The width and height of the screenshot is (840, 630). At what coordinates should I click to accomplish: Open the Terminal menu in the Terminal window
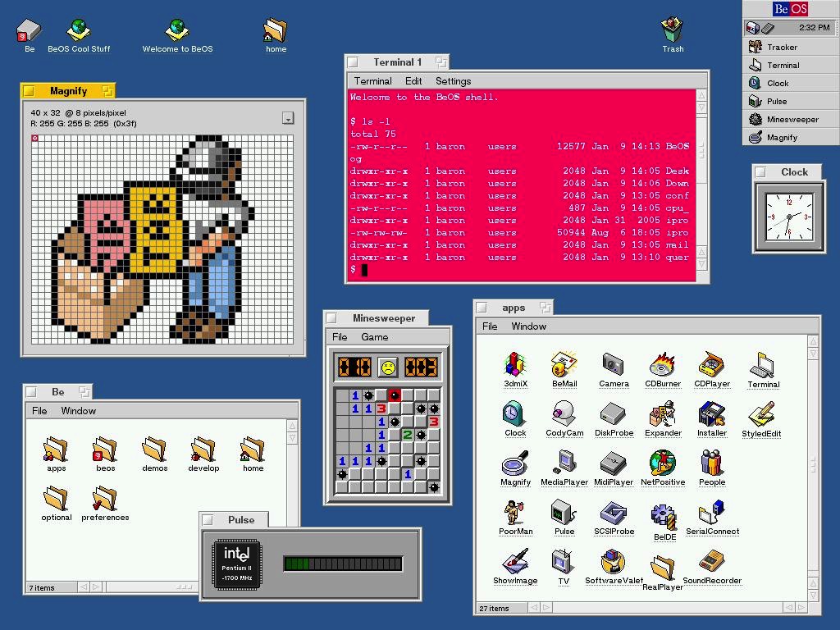pyautogui.click(x=373, y=81)
